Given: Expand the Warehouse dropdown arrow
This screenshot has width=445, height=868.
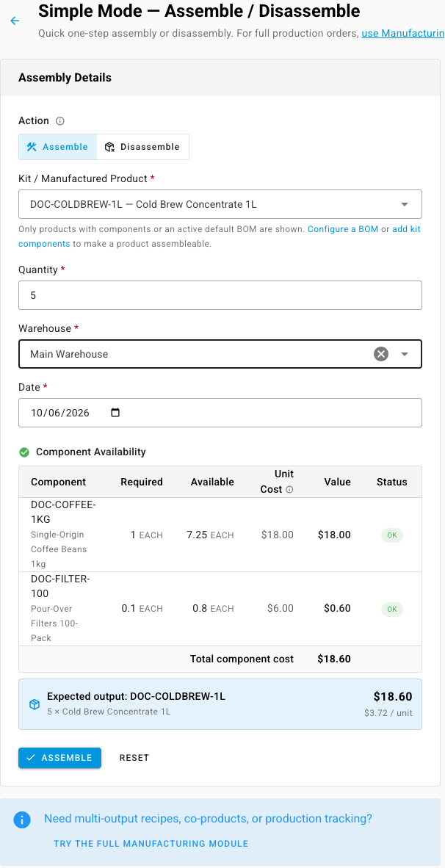Looking at the screenshot, I should (405, 354).
